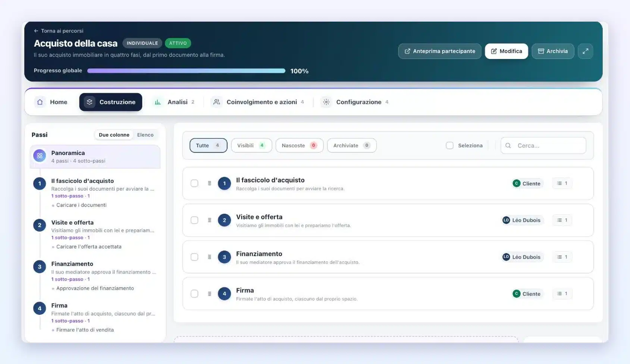Switch sidebar view to Elenco
This screenshot has width=630, height=364.
coord(145,135)
